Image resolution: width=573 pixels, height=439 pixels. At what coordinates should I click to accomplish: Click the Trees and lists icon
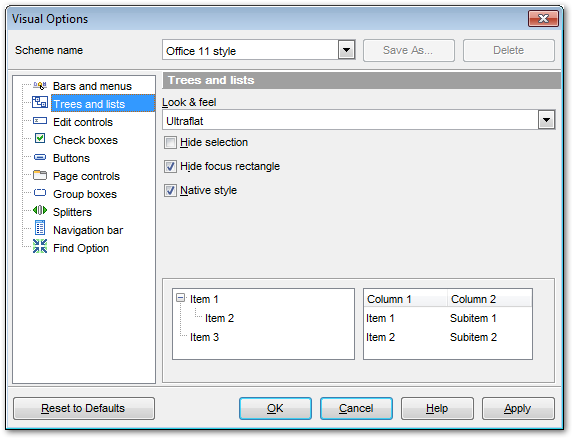coord(40,102)
